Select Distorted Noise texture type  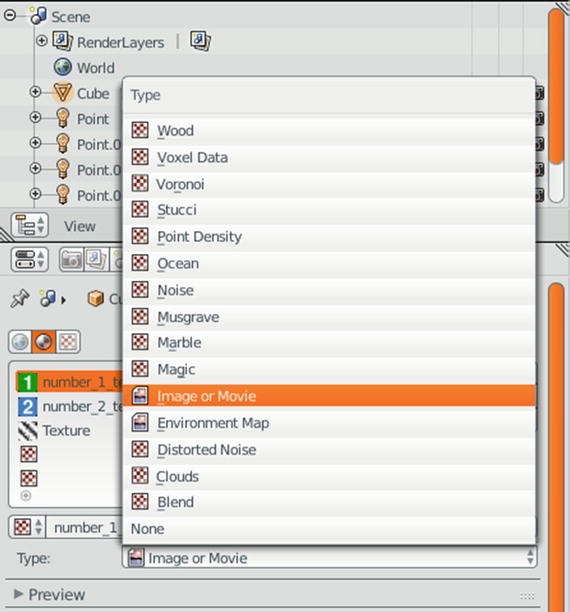(329, 449)
